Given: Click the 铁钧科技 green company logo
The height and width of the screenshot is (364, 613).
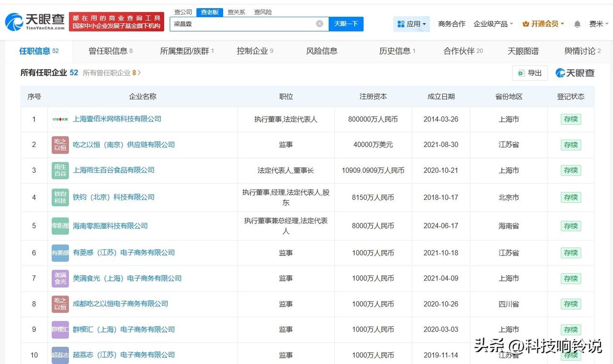Looking at the screenshot, I should [x=60, y=197].
